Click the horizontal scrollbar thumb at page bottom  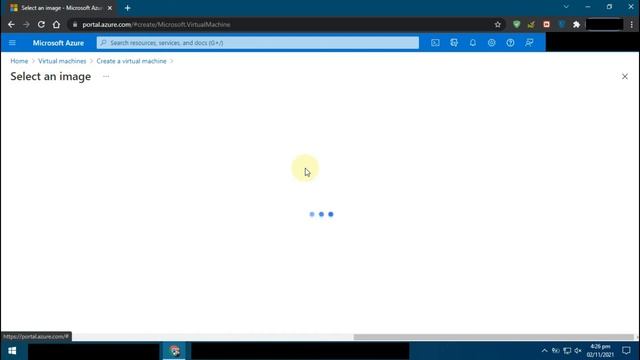(x=493, y=337)
